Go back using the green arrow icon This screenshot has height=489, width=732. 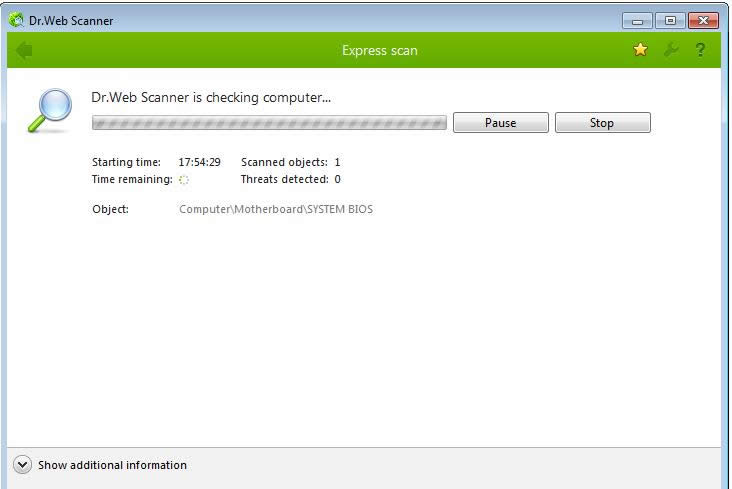coord(24,50)
